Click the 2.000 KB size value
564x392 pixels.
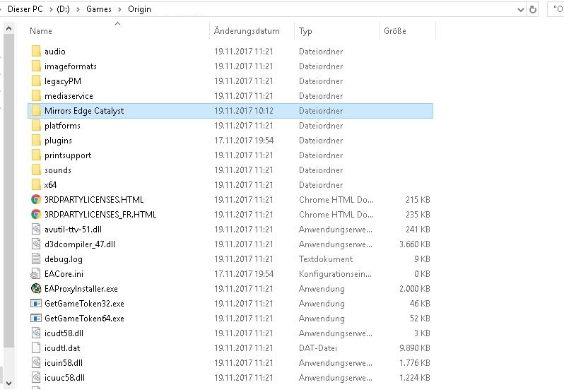[x=414, y=289]
